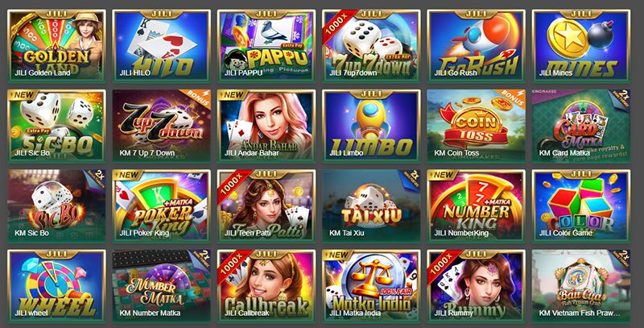
Task: Select the KM Card Matka tile
Action: [x=581, y=126]
